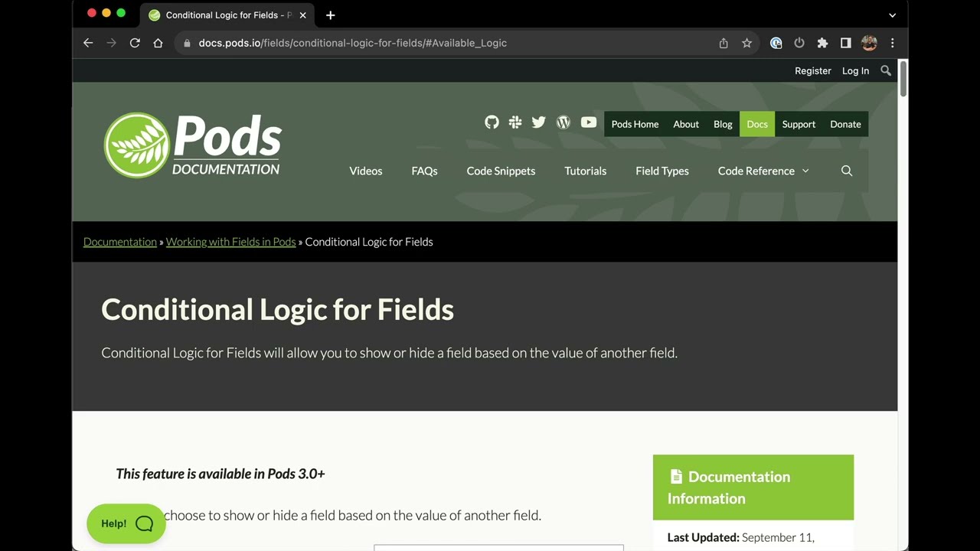Click the Pods Documentation logo
Image resolution: width=980 pixels, height=551 pixels.
pos(193,145)
